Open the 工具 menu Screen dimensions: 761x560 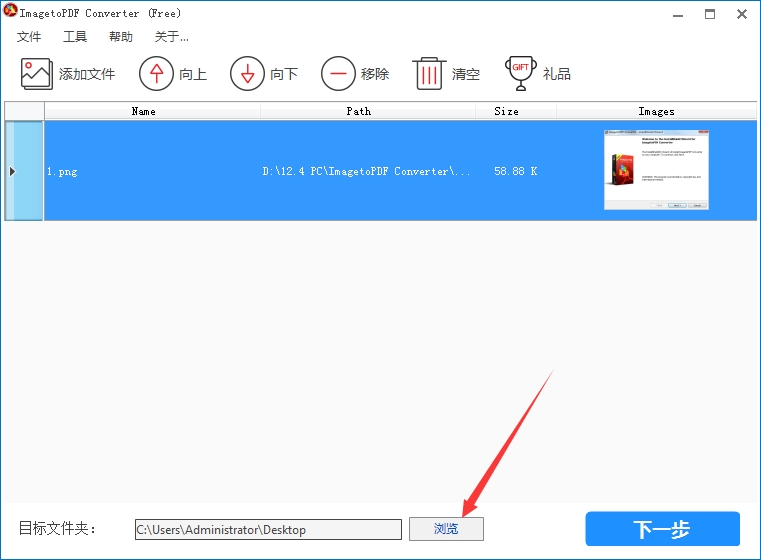click(x=75, y=37)
